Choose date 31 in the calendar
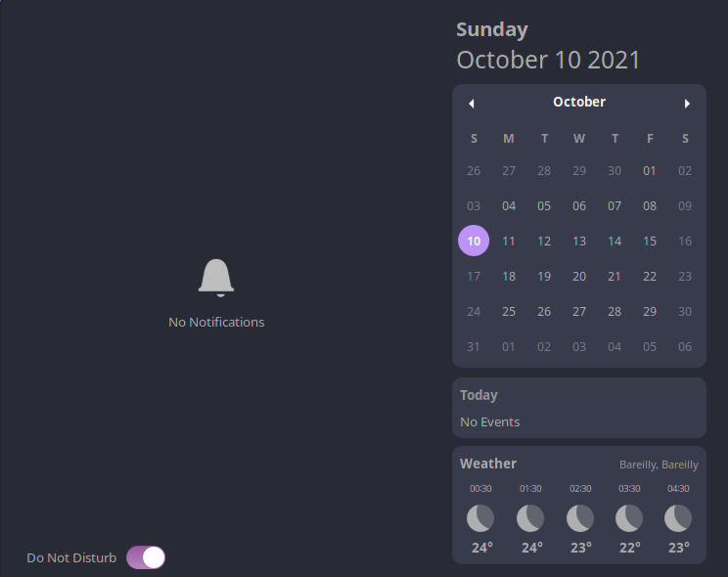 pos(474,347)
